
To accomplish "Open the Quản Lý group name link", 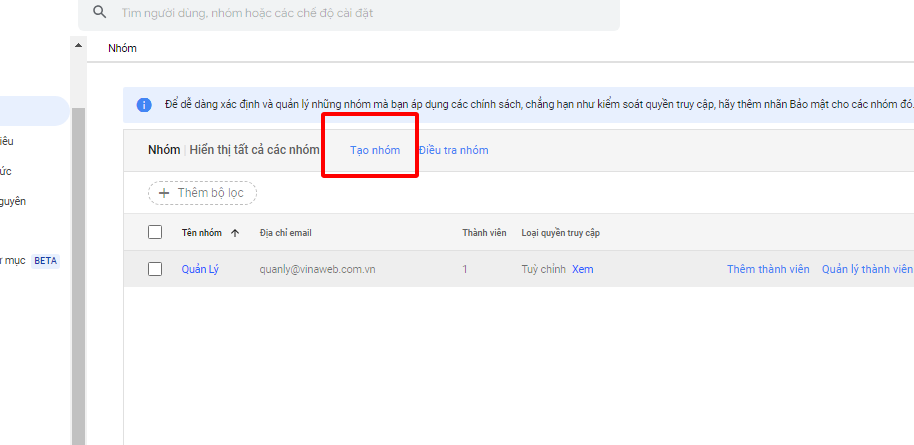I will pyautogui.click(x=201, y=269).
